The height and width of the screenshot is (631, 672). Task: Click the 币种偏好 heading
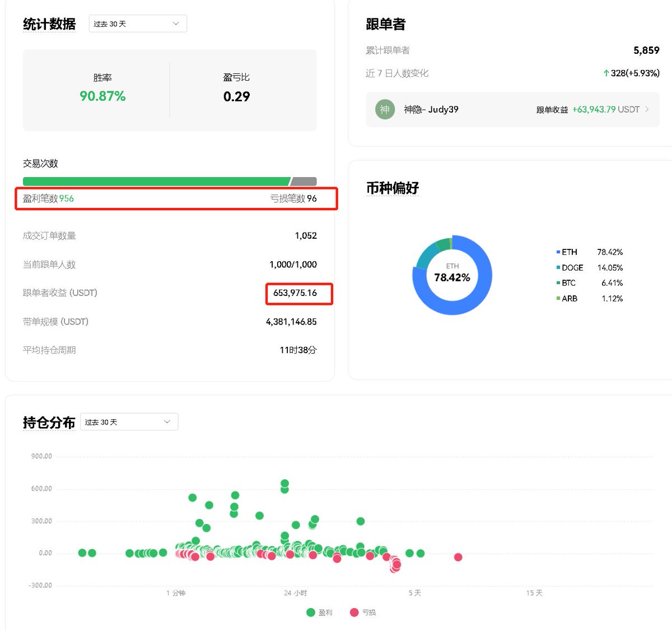coord(393,188)
